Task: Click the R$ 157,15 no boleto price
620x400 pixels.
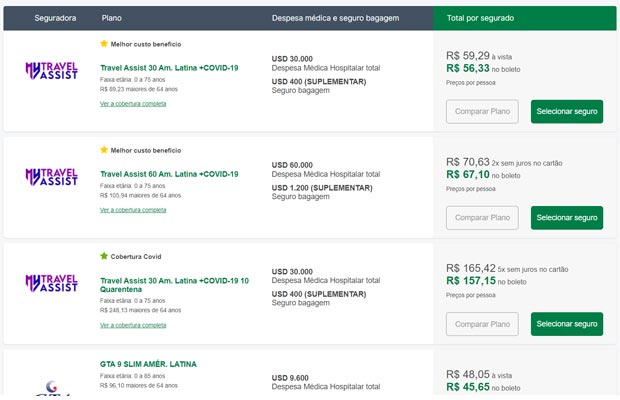Action: pos(486,281)
